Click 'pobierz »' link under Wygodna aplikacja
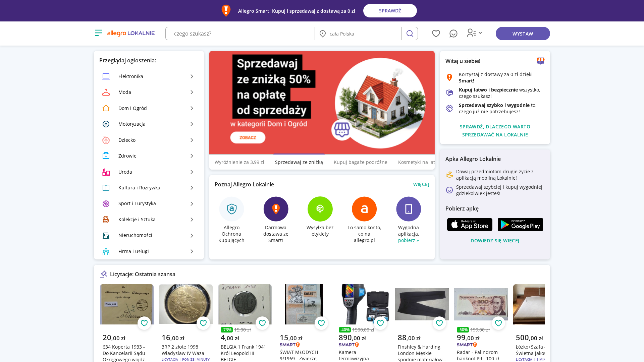 click(409, 240)
